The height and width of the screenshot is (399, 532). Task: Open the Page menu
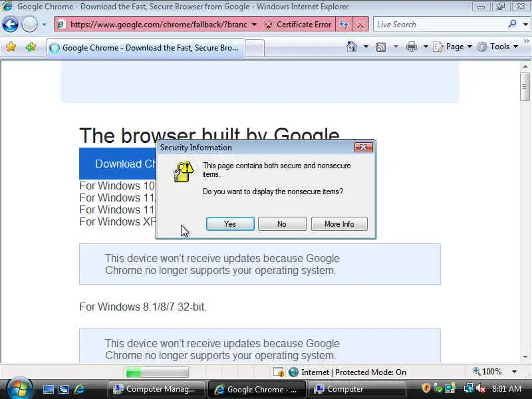point(453,47)
